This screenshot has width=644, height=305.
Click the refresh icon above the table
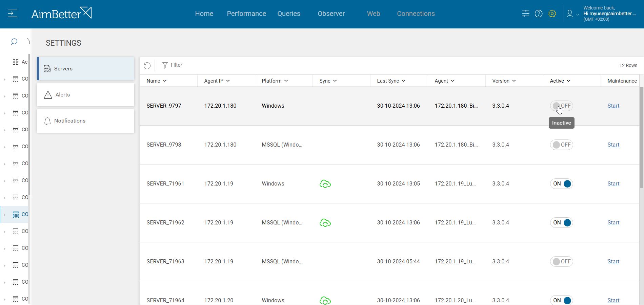point(147,65)
